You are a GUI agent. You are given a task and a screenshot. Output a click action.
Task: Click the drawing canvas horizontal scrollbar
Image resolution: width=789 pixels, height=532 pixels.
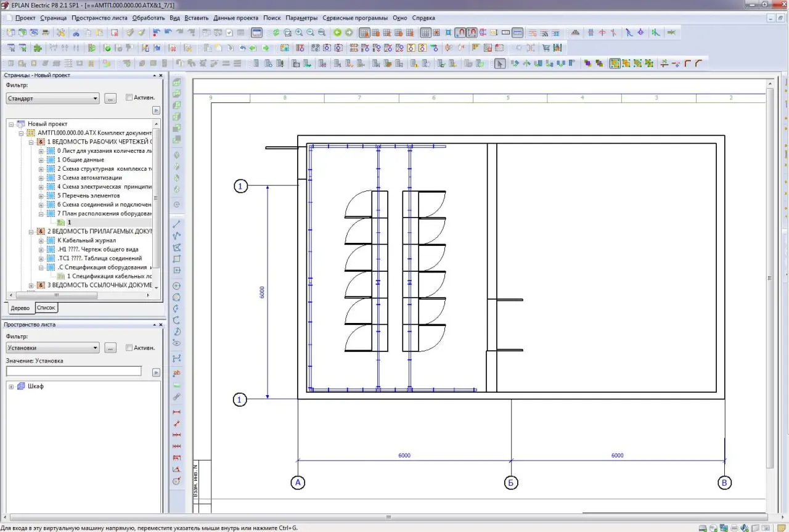coord(388,517)
